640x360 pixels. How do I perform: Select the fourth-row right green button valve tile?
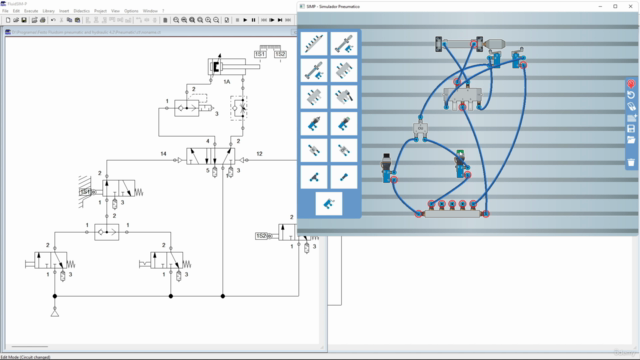[344, 124]
